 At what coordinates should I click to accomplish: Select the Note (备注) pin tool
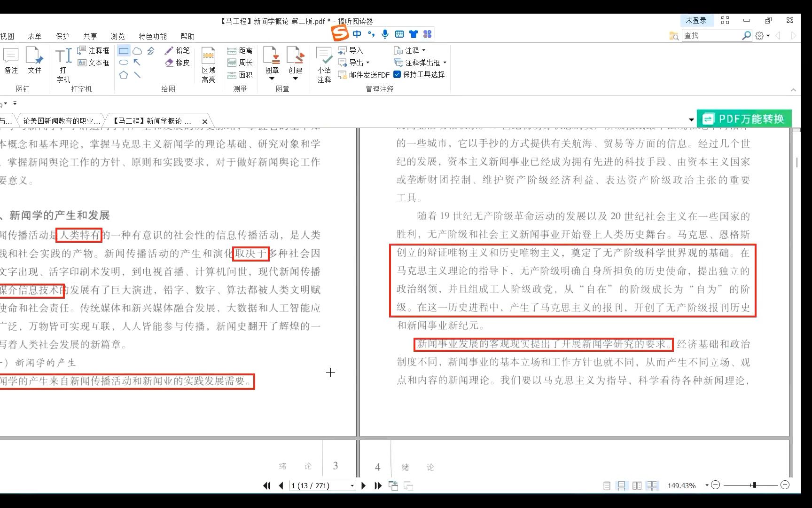pos(11,61)
